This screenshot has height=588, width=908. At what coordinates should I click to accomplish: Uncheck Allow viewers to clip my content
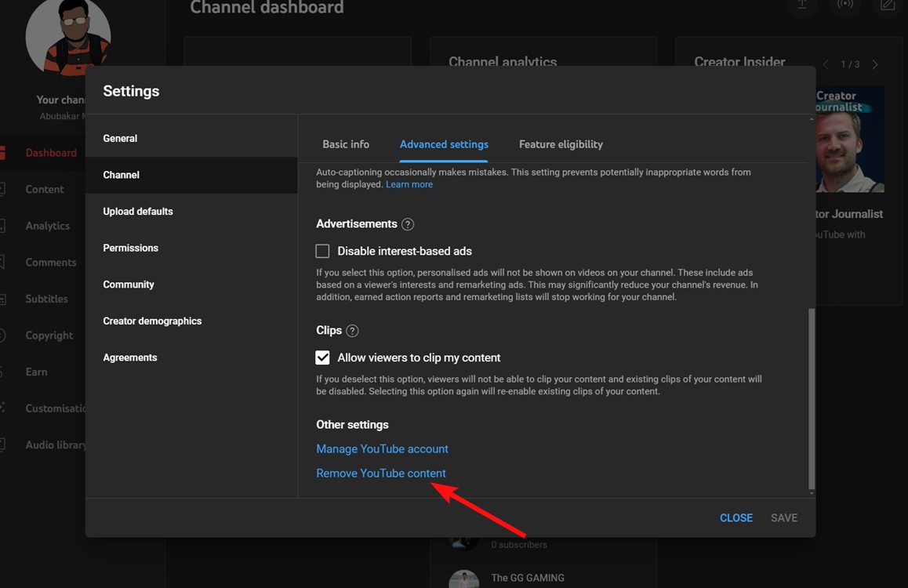[322, 357]
